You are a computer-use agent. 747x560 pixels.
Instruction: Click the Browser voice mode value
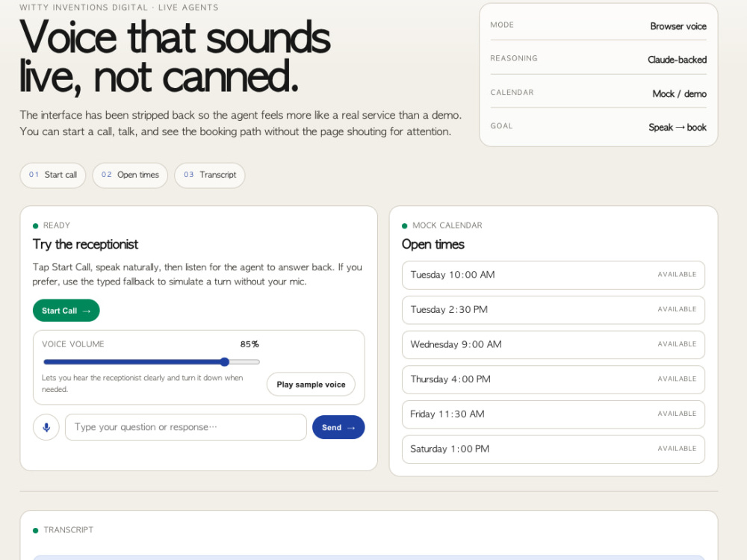[x=678, y=26]
